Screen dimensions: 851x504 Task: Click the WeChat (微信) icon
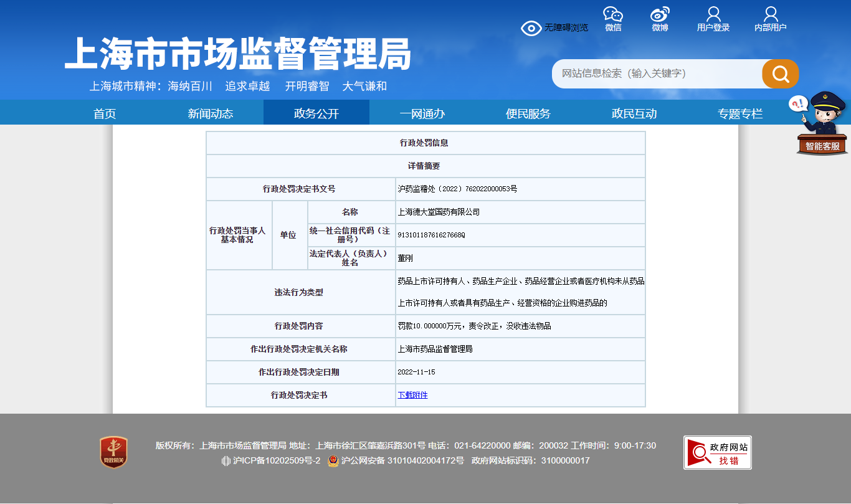pyautogui.click(x=613, y=14)
